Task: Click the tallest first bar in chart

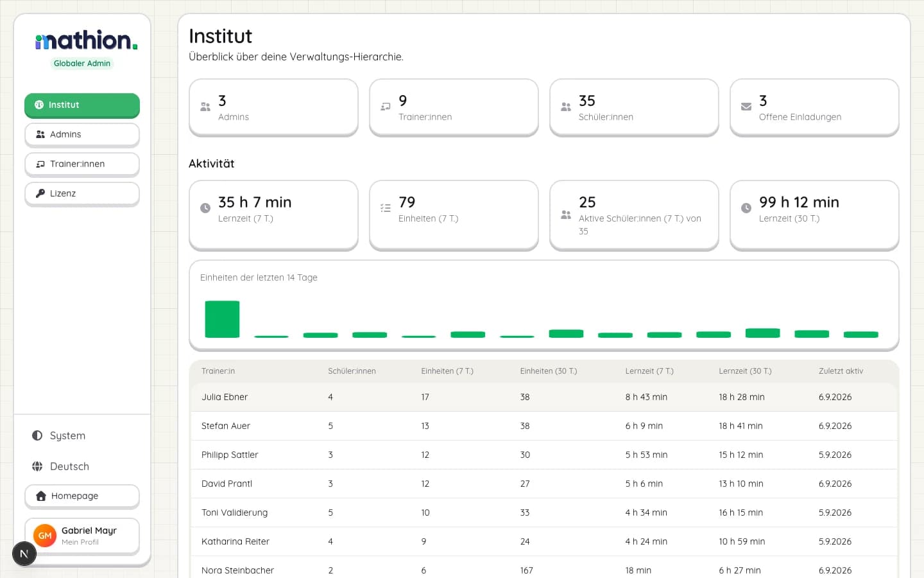Action: [222, 319]
